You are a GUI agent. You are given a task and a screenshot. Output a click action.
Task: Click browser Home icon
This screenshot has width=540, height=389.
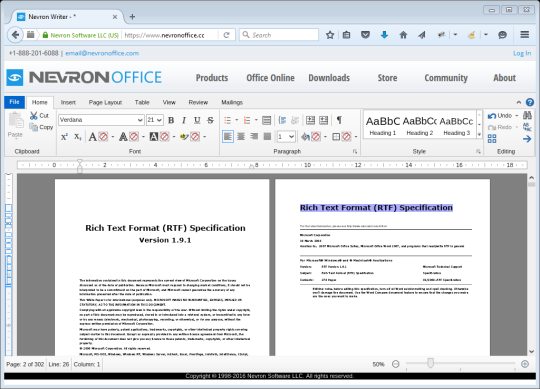tap(403, 35)
